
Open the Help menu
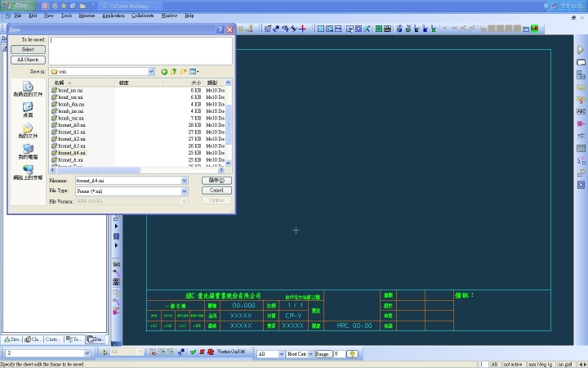pyautogui.click(x=189, y=16)
